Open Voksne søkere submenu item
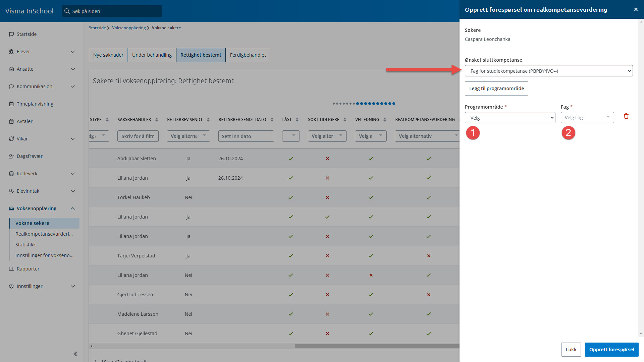The height and width of the screenshot is (362, 644). pos(45,223)
